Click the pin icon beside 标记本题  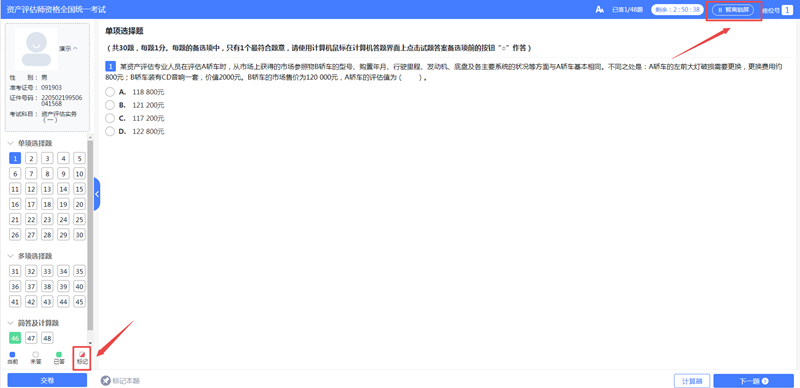106,380
